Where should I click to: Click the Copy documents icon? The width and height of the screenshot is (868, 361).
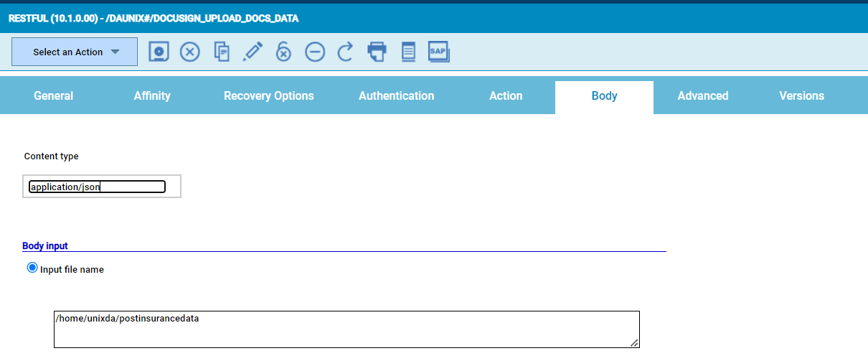222,52
